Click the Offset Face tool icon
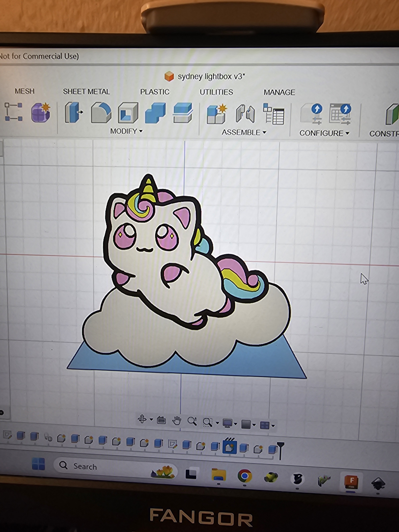This screenshot has height=532, width=399. click(183, 113)
